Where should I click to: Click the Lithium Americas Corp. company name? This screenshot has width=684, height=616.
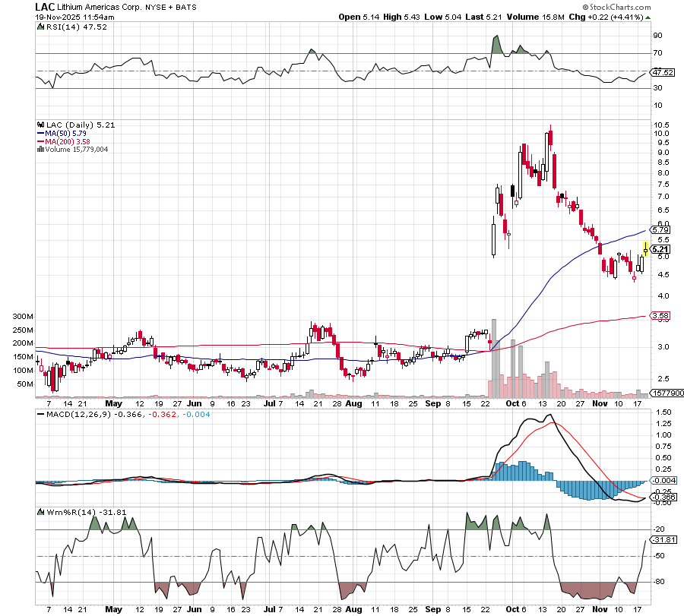[95, 7]
